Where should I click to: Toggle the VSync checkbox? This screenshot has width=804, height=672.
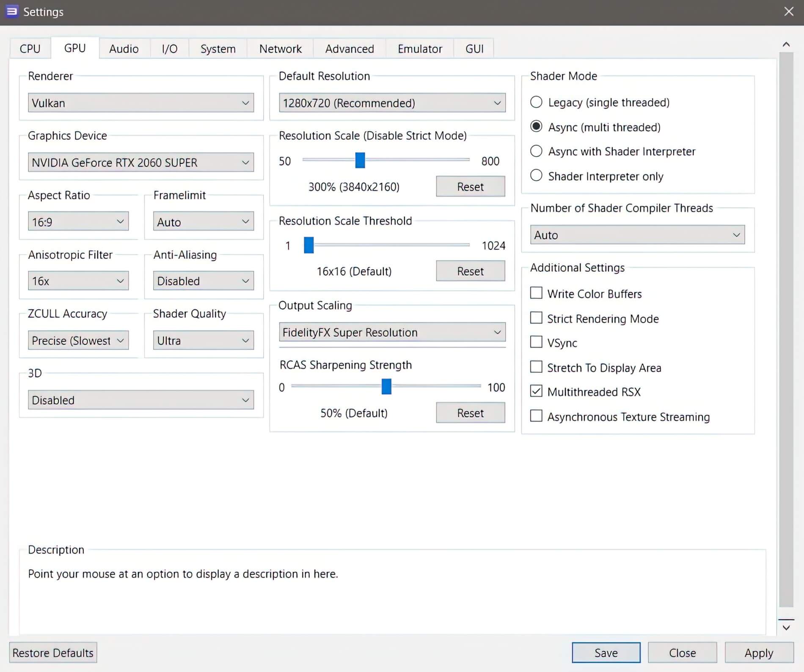tap(536, 342)
